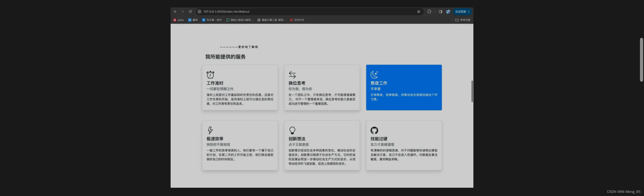644x196 pixels.
Task: Click the 创新想法 card title
Action: click(297, 139)
